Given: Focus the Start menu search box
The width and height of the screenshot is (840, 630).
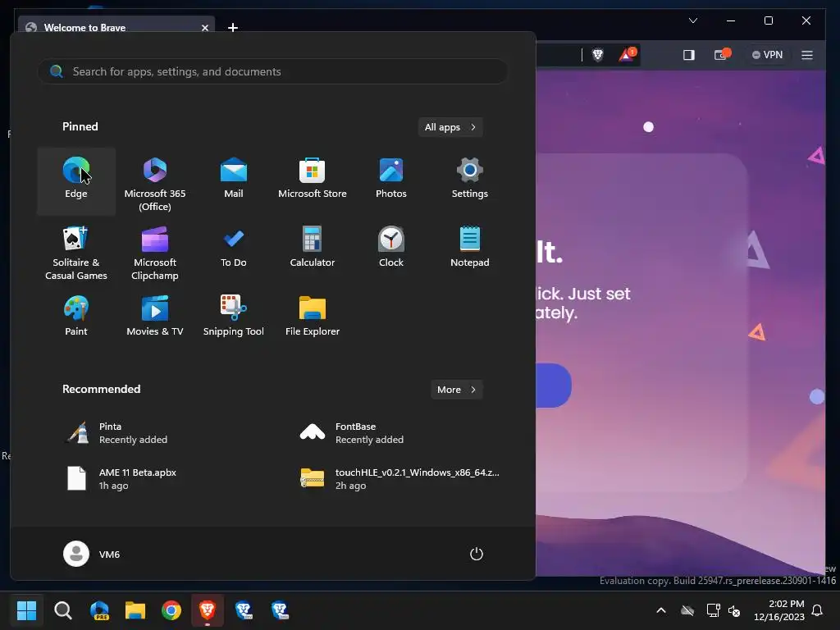Looking at the screenshot, I should [x=272, y=71].
